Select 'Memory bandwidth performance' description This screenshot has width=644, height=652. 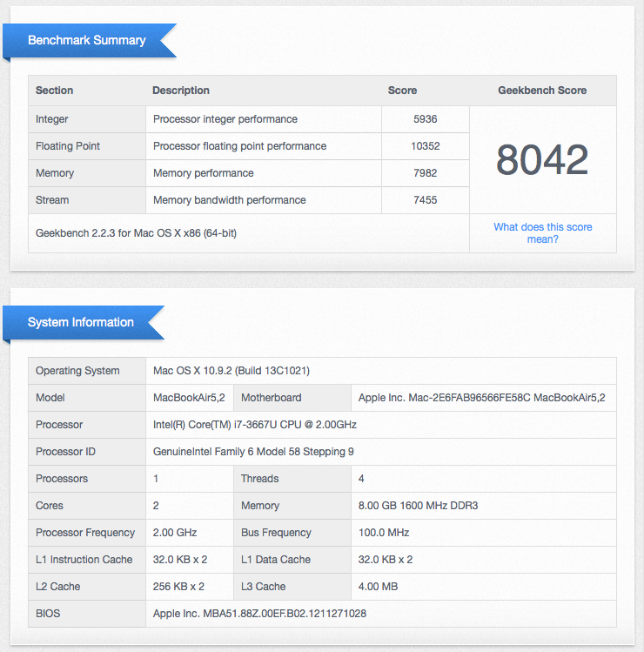(x=230, y=200)
